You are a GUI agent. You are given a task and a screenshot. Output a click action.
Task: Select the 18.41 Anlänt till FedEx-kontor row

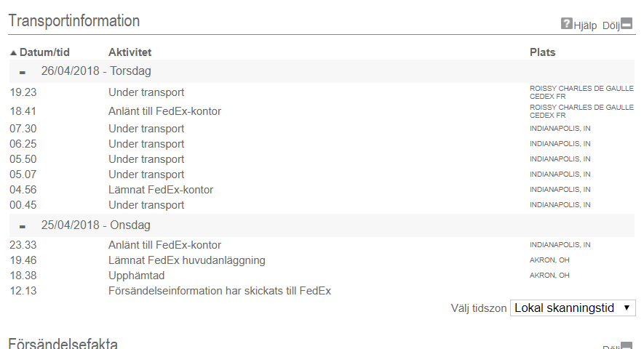[322, 111]
